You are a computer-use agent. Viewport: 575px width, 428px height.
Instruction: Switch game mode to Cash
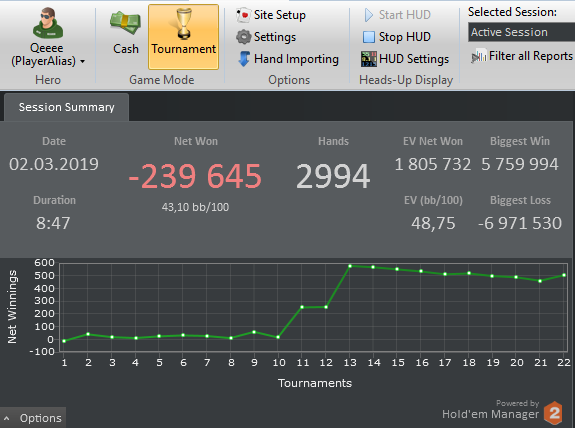tap(125, 34)
